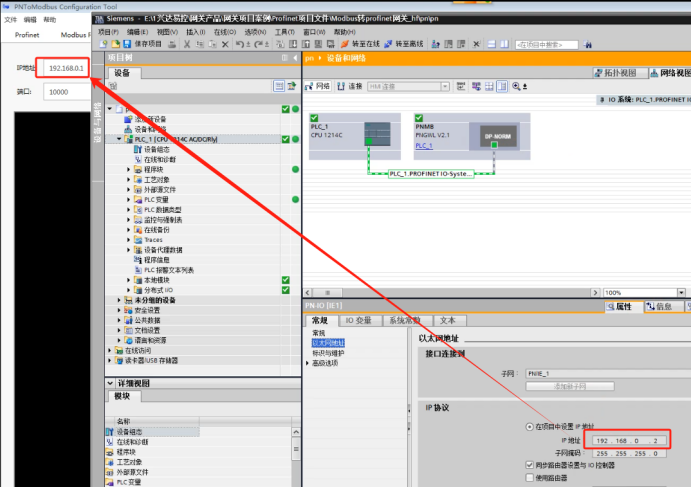Click the project search input box
The width and height of the screenshot is (692, 488).
click(546, 45)
